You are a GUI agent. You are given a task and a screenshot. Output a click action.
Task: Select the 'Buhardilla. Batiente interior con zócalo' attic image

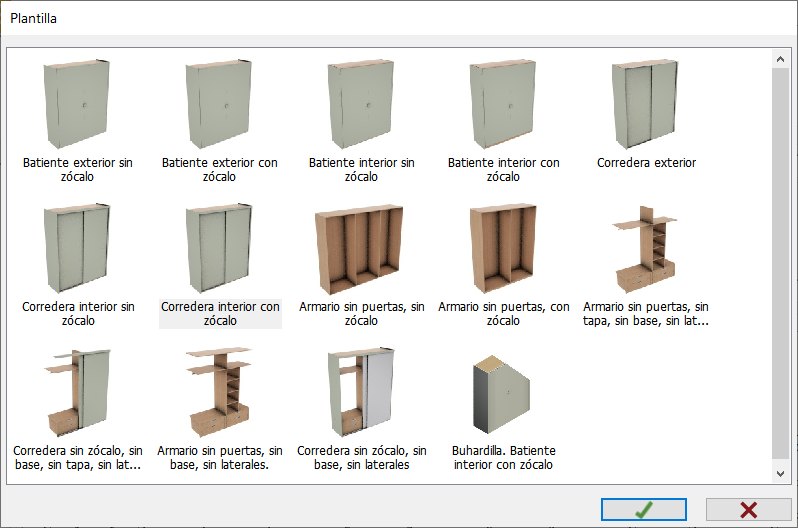502,394
